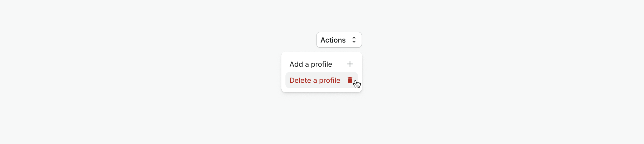
Task: Click the red trash can icon
Action: (350, 80)
